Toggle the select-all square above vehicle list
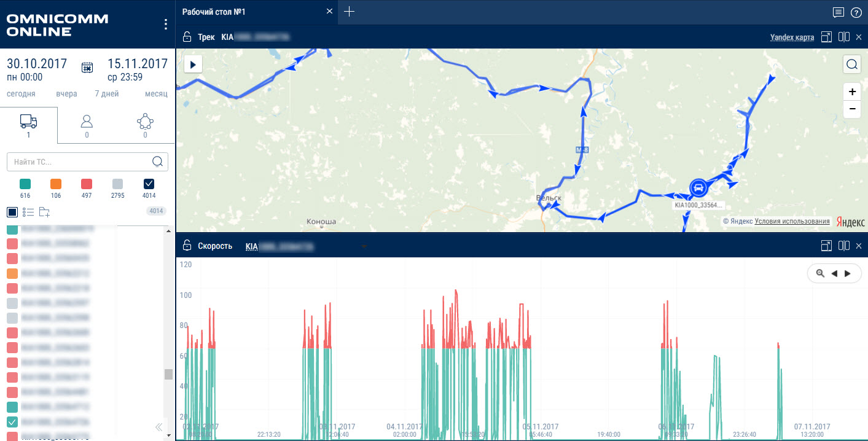868x441 pixels. click(x=12, y=212)
